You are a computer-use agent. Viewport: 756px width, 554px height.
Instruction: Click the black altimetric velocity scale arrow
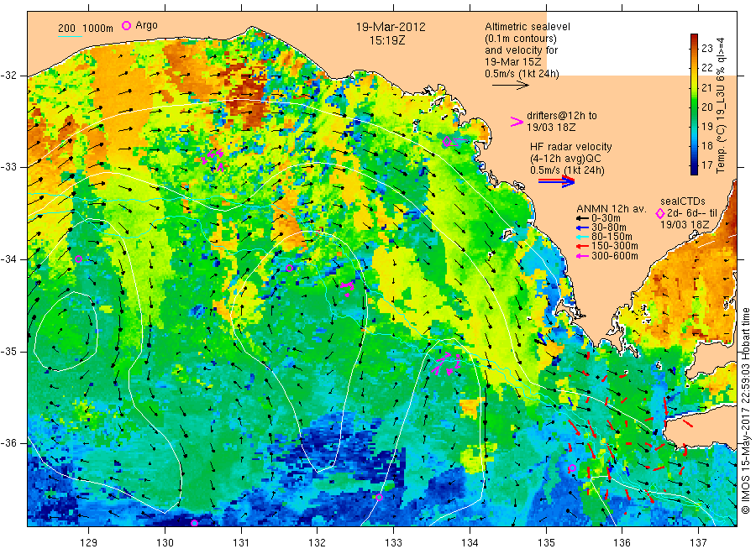[x=511, y=86]
